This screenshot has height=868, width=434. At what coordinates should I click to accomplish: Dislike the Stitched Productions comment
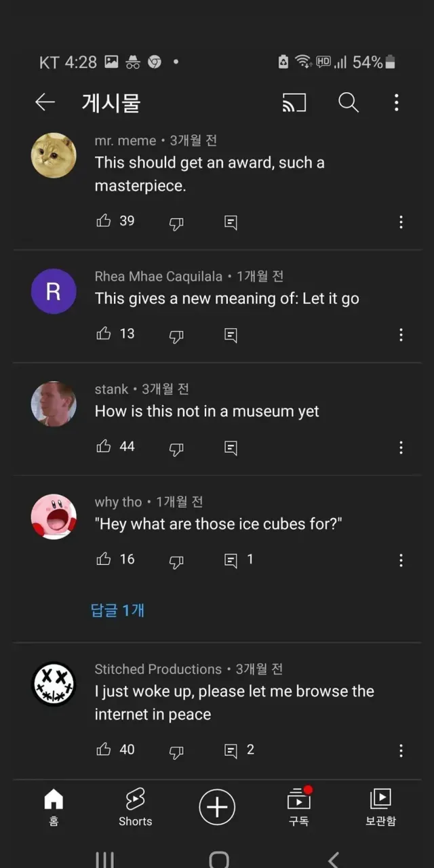pyautogui.click(x=176, y=751)
